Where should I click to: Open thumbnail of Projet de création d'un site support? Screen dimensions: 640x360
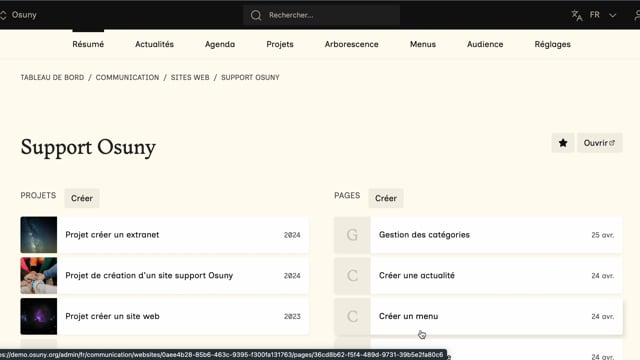[x=39, y=276]
